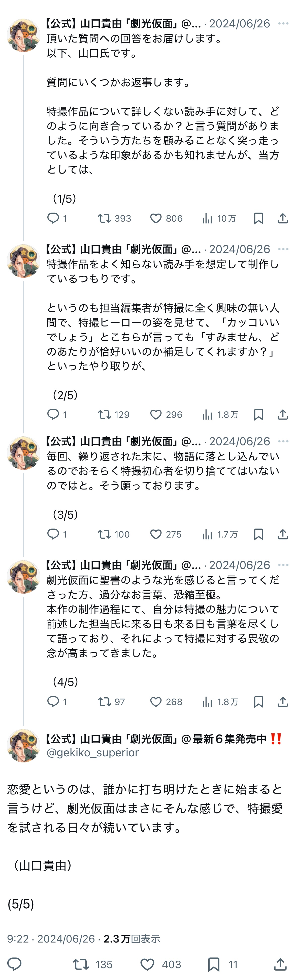Image resolution: width=297 pixels, height=980 pixels.
Task: Bookmark the (1/5) tweet
Action: pyautogui.click(x=258, y=218)
